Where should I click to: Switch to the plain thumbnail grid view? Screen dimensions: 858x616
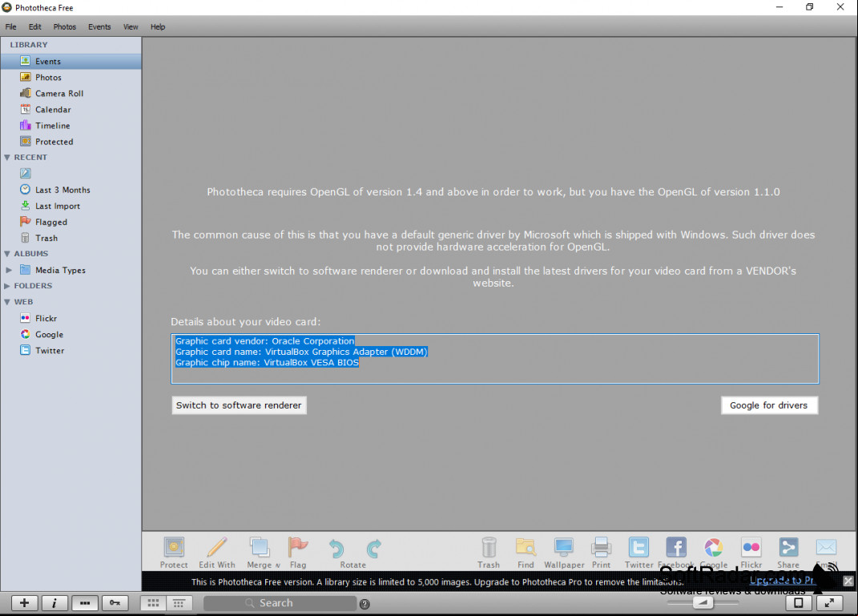(x=153, y=603)
